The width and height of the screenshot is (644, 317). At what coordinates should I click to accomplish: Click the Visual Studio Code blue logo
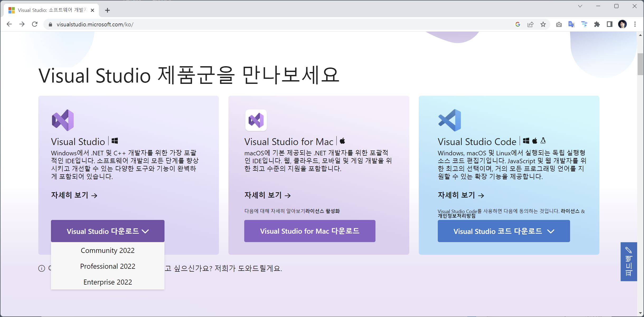pyautogui.click(x=450, y=120)
